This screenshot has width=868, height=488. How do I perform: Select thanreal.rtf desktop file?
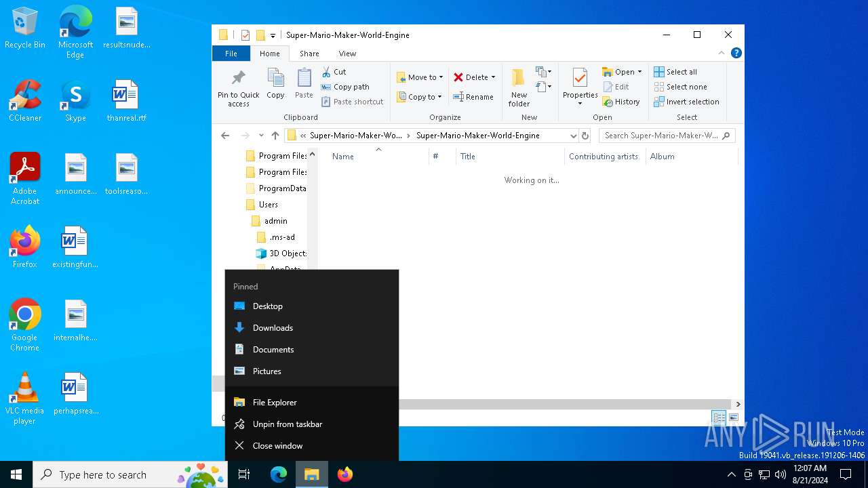[126, 102]
